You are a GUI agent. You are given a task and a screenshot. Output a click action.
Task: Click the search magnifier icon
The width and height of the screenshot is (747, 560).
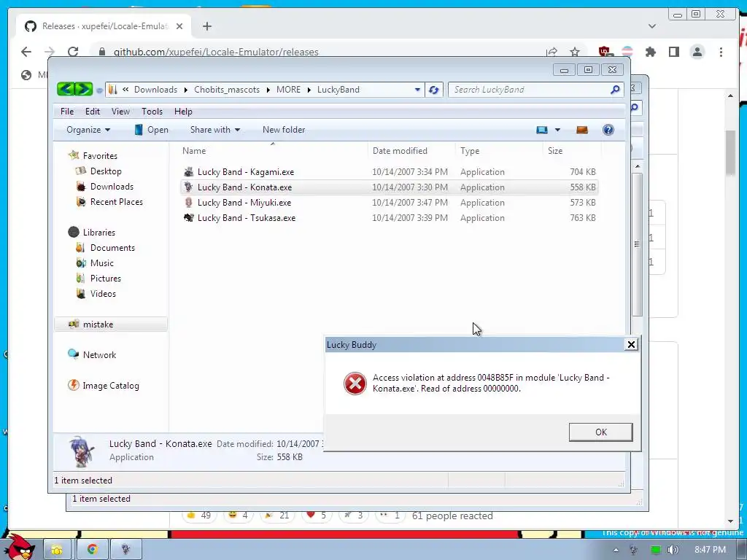[x=615, y=90]
